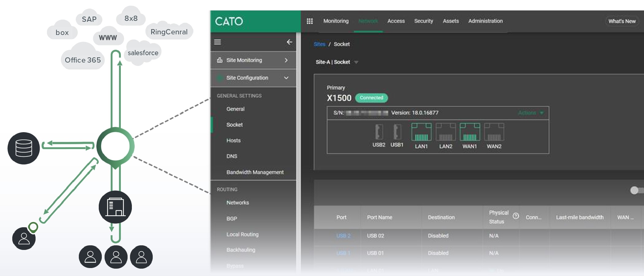Screen dimensions: 644x276
Task: Open the Administration tab
Action: click(485, 21)
